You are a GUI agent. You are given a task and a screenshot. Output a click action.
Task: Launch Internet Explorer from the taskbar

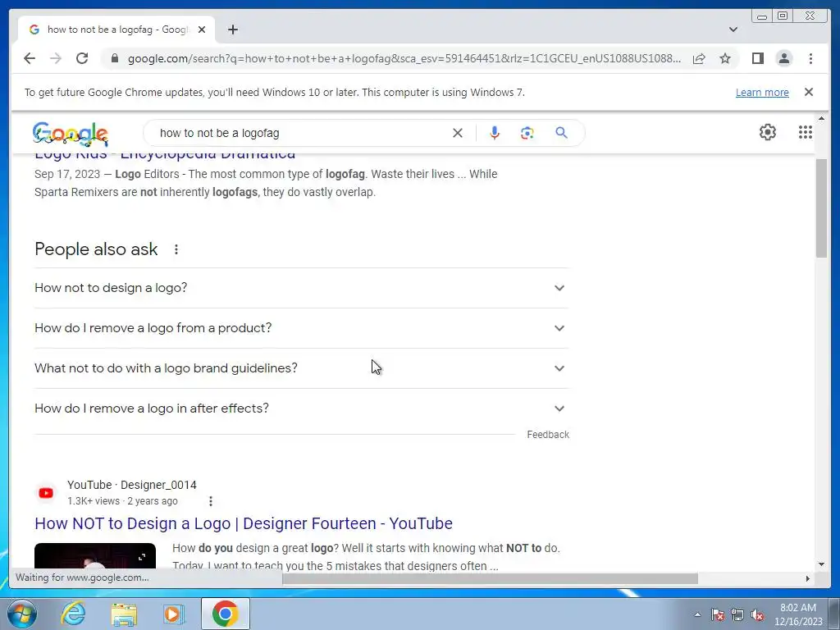point(73,614)
